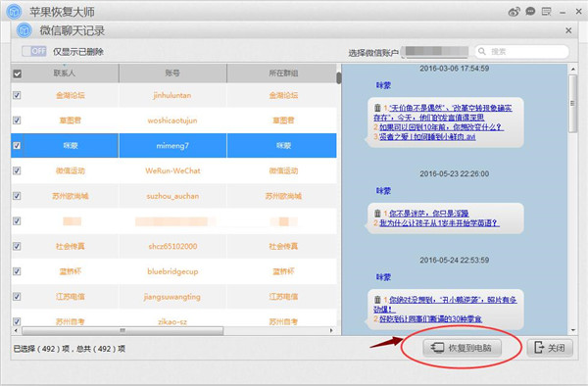Click the magnifier icon in search box
Screen dimensions: 588x386
coord(482,51)
